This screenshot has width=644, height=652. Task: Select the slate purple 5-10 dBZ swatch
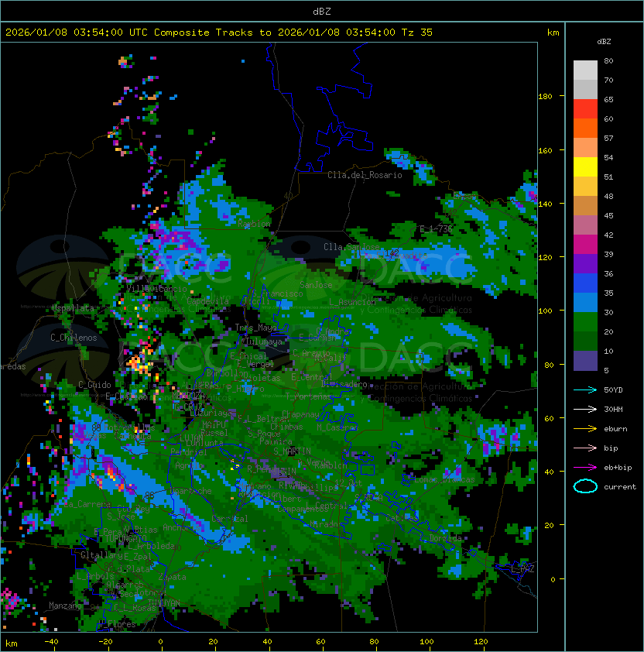click(x=585, y=361)
